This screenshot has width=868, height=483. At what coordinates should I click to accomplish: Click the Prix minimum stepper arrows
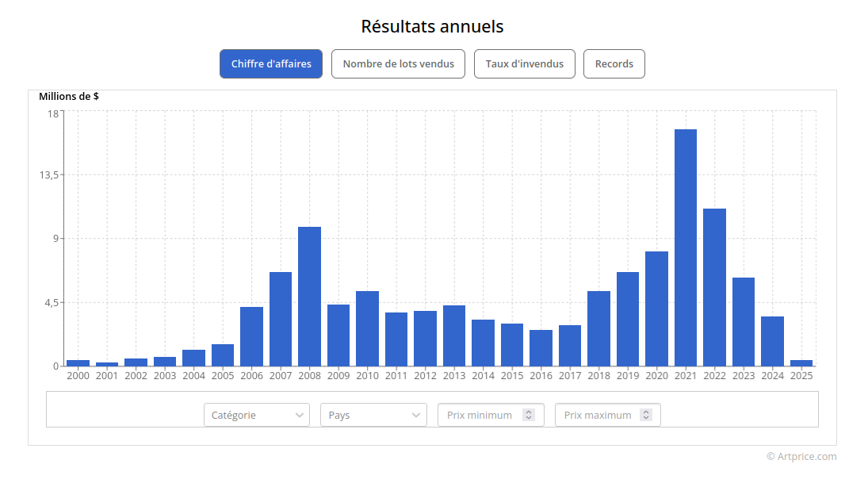click(529, 415)
